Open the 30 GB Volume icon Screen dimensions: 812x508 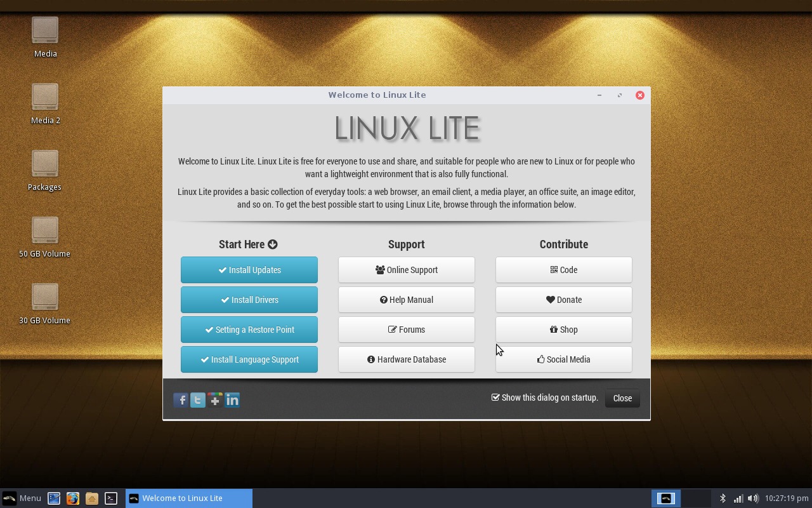pyautogui.click(x=44, y=304)
